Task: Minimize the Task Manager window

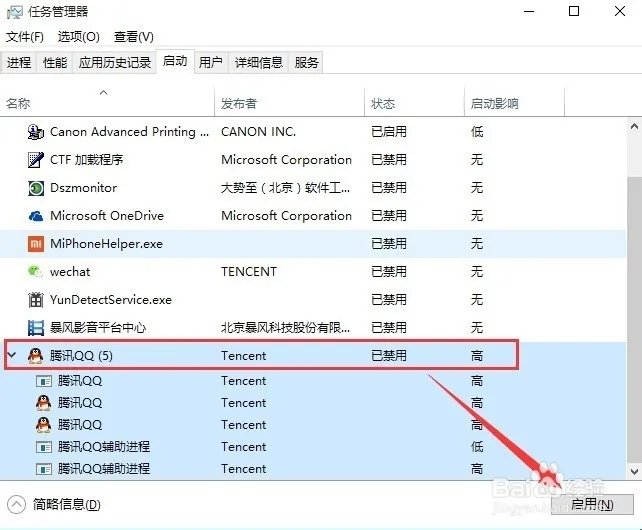Action: [x=529, y=11]
